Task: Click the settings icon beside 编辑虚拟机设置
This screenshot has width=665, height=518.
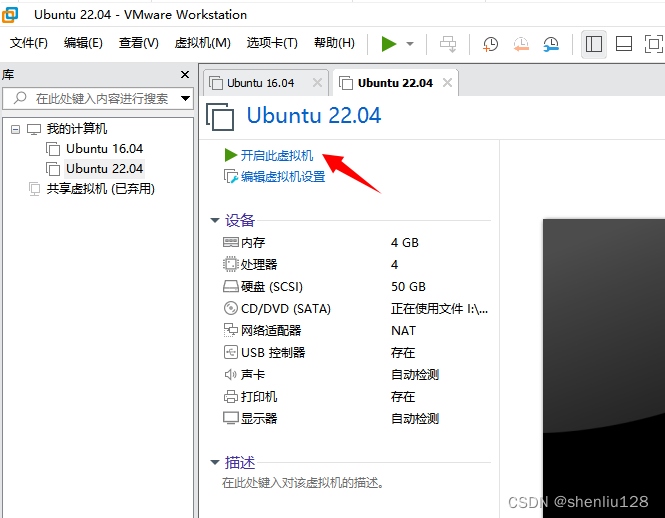Action: (231, 176)
